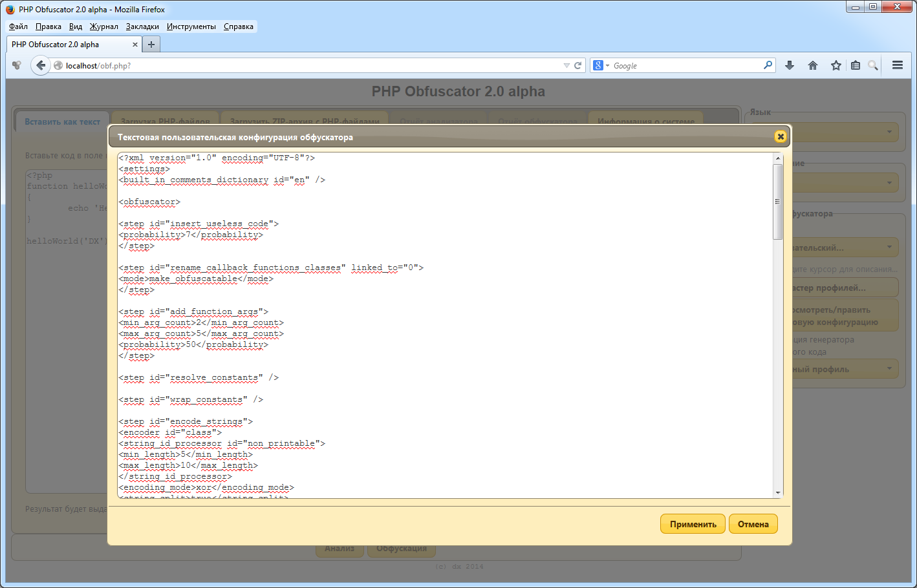Click the <min_length>5 line

[x=186, y=454]
